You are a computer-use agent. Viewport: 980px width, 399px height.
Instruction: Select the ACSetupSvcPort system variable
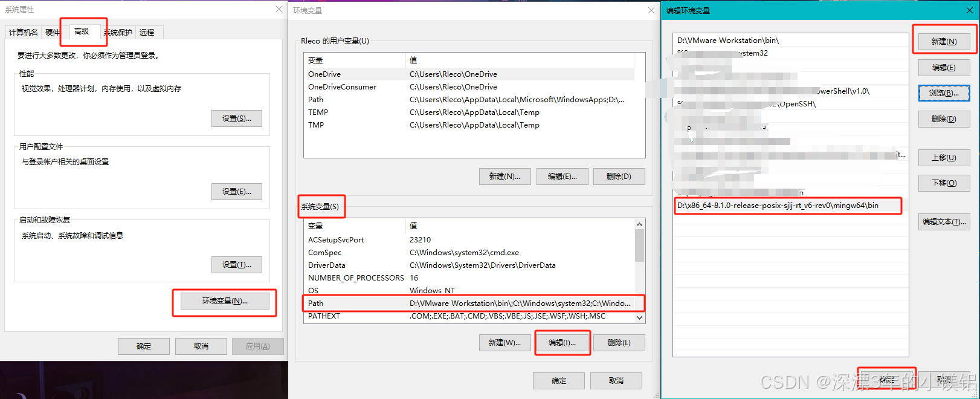point(469,240)
